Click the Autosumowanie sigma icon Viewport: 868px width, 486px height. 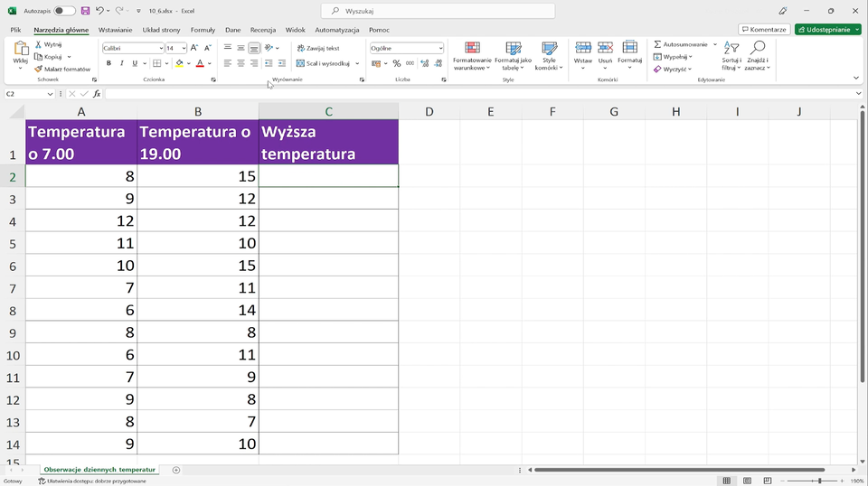[x=657, y=44]
